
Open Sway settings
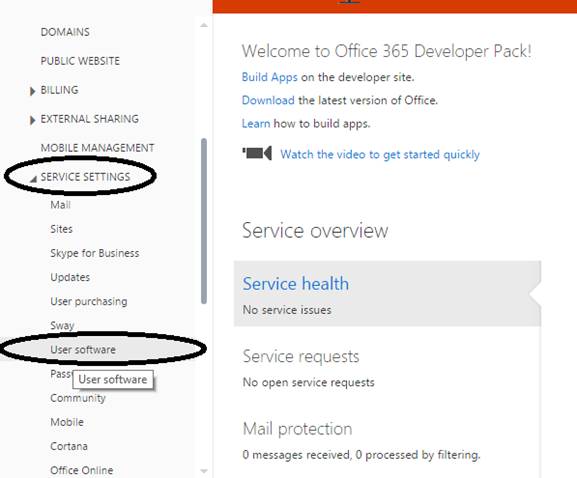coord(62,326)
